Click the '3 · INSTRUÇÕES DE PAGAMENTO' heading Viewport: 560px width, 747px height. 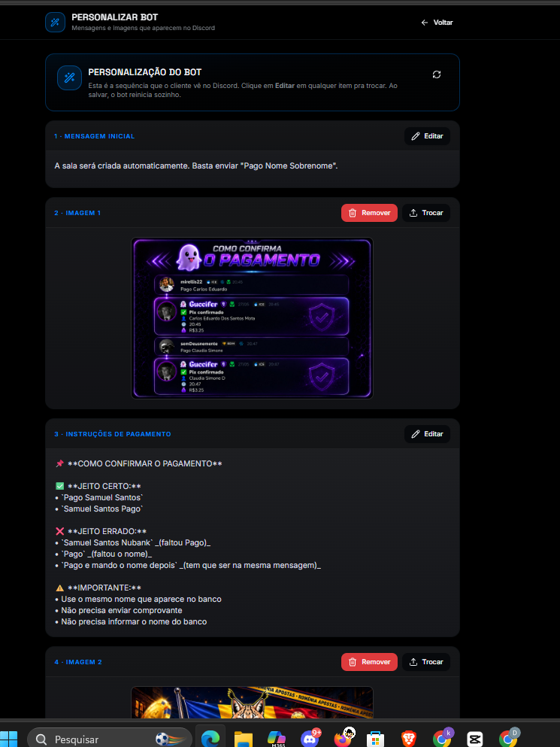point(113,434)
